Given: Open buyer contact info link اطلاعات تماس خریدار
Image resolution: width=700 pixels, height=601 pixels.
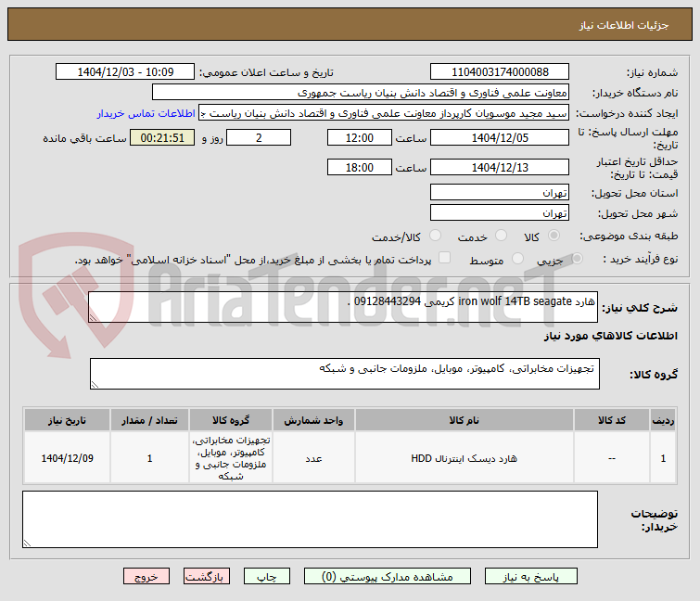Looking at the screenshot, I should [146, 113].
